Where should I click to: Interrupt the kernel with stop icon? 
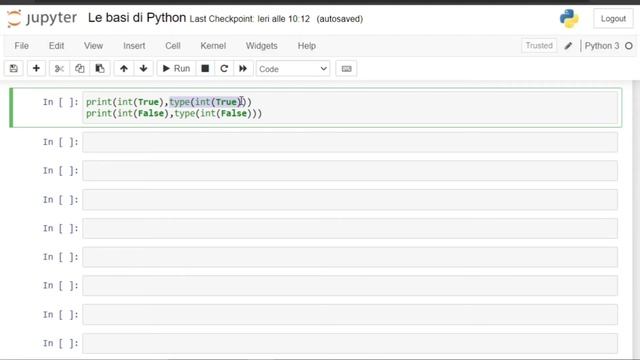(205, 69)
